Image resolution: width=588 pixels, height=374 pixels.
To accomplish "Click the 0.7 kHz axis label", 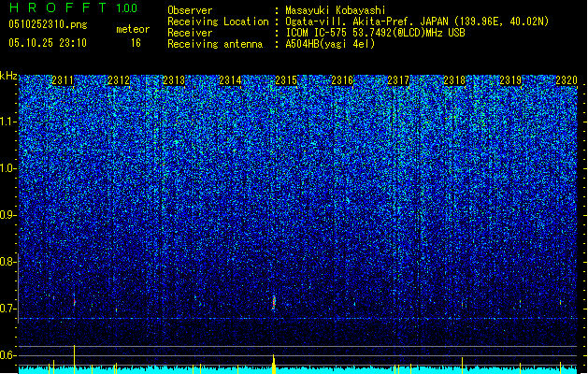I will click(x=8, y=309).
